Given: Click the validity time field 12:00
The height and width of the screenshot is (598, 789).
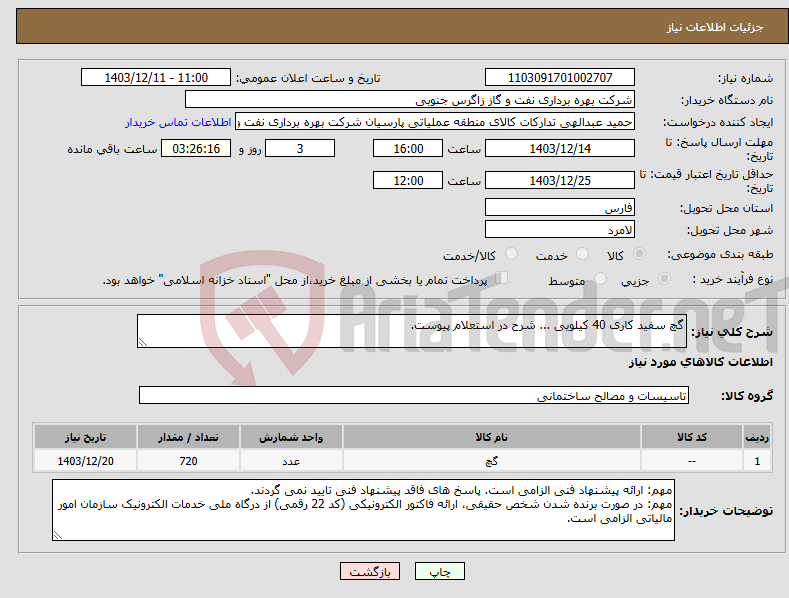Looking at the screenshot, I should (408, 180).
